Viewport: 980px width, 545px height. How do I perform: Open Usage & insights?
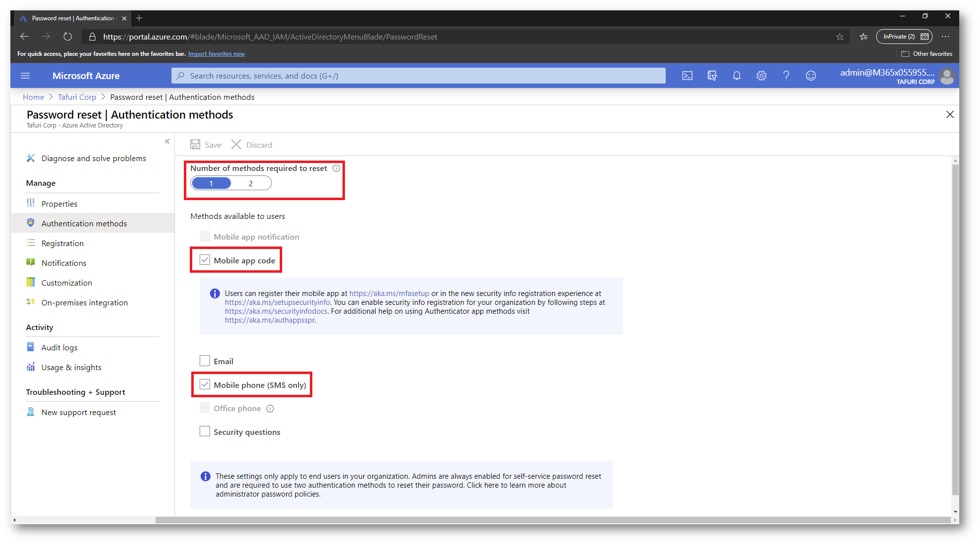[71, 367]
